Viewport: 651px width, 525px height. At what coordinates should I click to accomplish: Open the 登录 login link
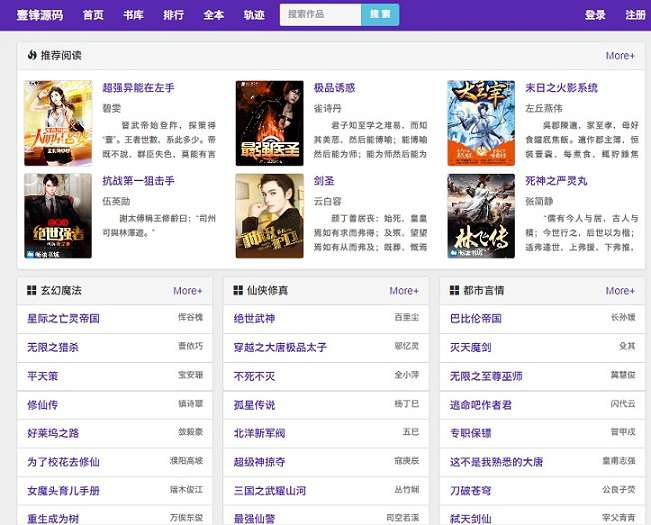click(595, 15)
